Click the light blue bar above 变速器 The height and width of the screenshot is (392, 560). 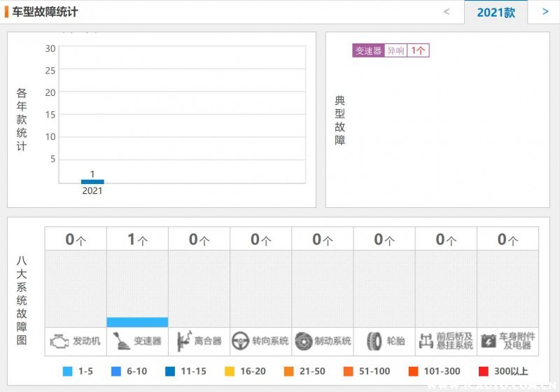coord(137,322)
